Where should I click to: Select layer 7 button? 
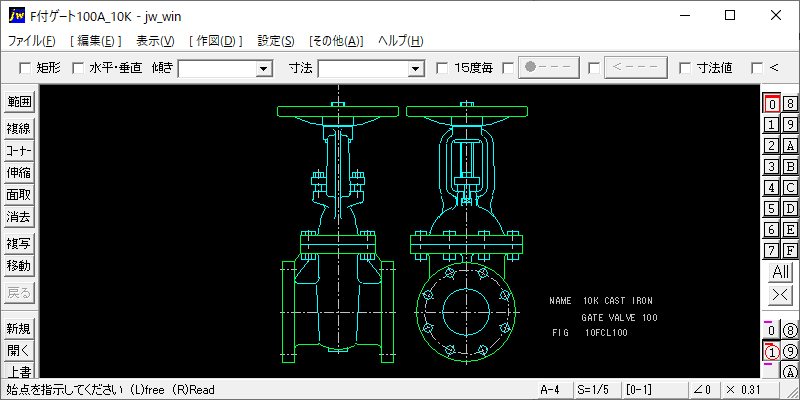[772, 250]
